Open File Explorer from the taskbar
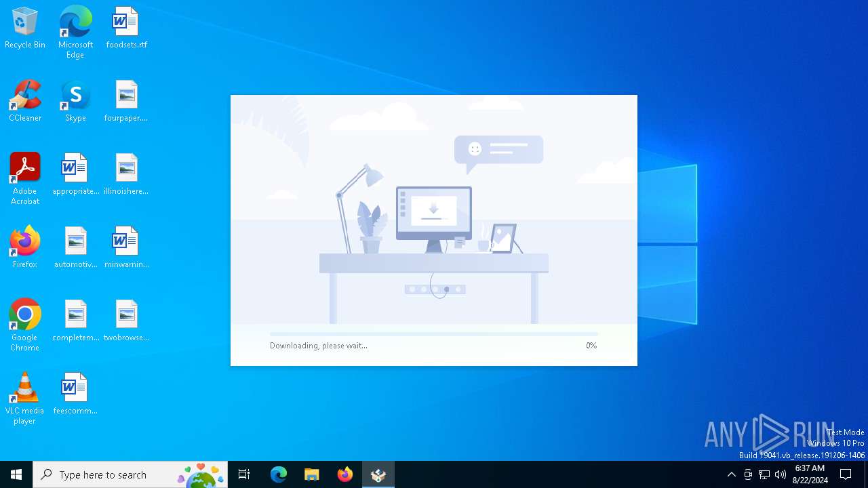 (312, 474)
